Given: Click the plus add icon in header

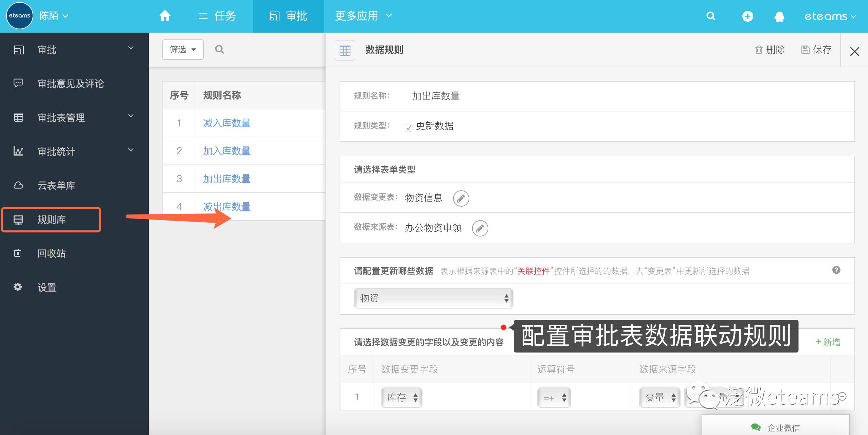Looking at the screenshot, I should [747, 16].
